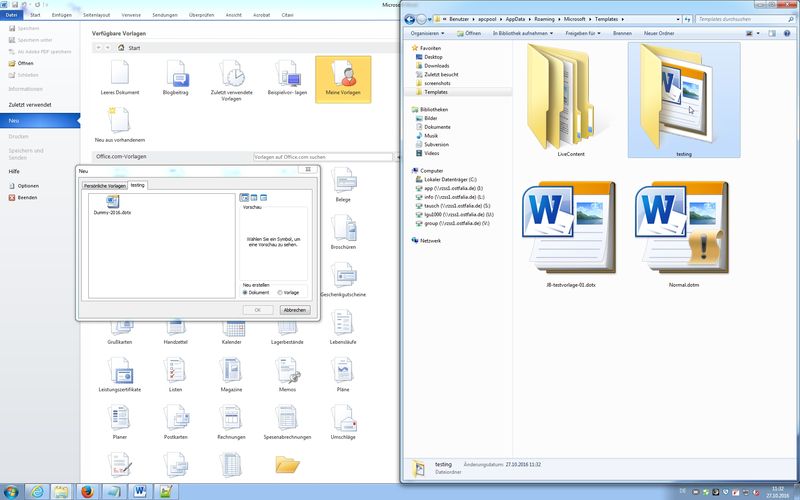Switch to the Persönliche Vorlagen tab
The height and width of the screenshot is (500, 800).
pos(104,186)
